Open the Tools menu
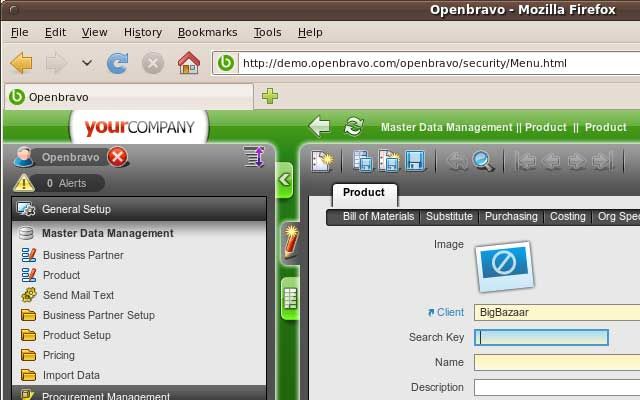 pyautogui.click(x=267, y=32)
